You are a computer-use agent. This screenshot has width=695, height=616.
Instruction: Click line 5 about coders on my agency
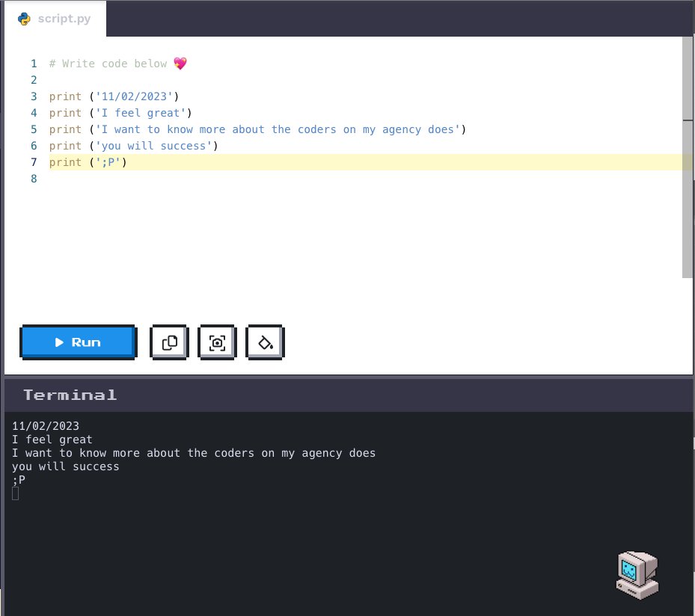click(x=257, y=129)
